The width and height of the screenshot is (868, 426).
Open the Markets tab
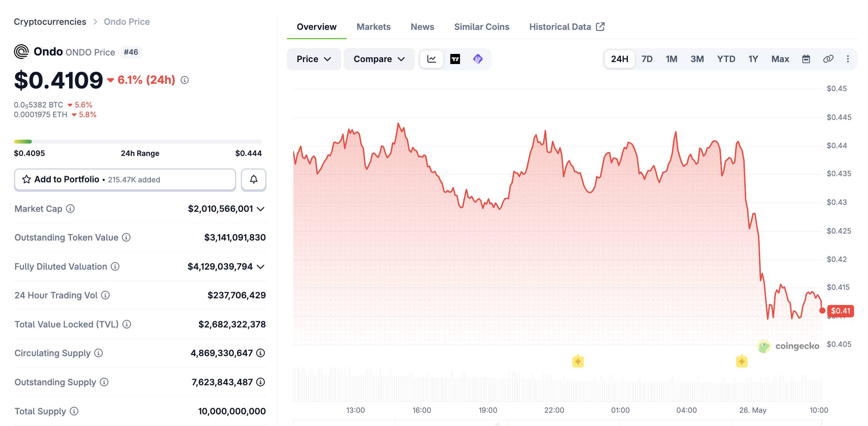pos(373,27)
